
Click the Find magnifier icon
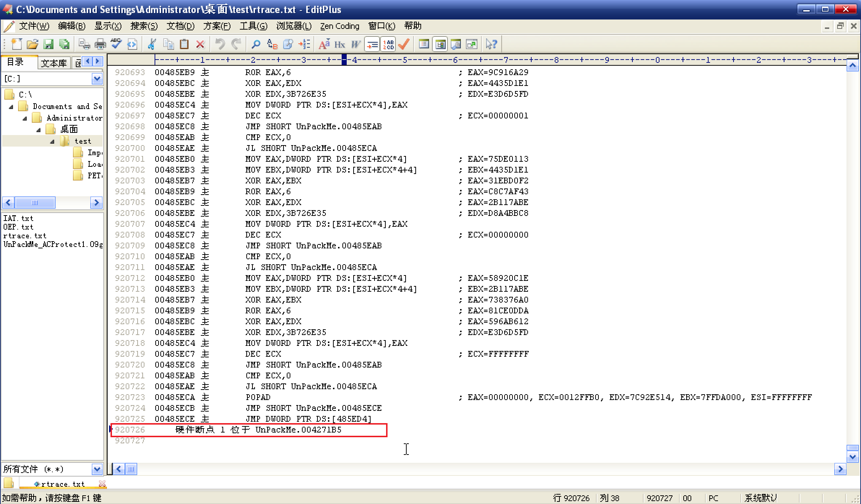256,44
